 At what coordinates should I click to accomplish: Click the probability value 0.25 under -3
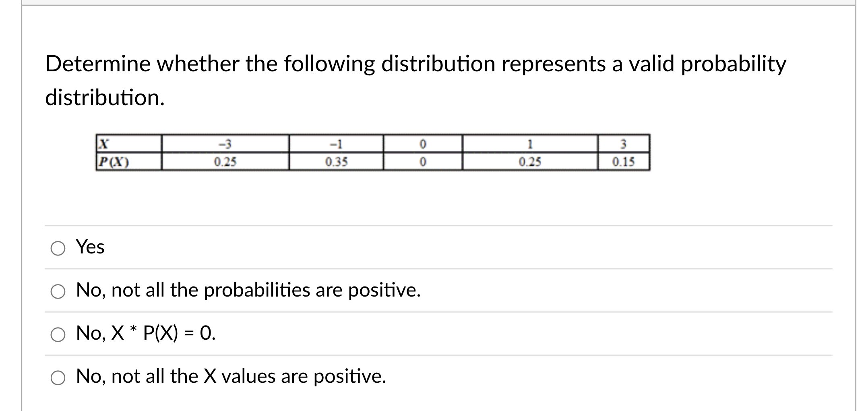[x=224, y=161]
